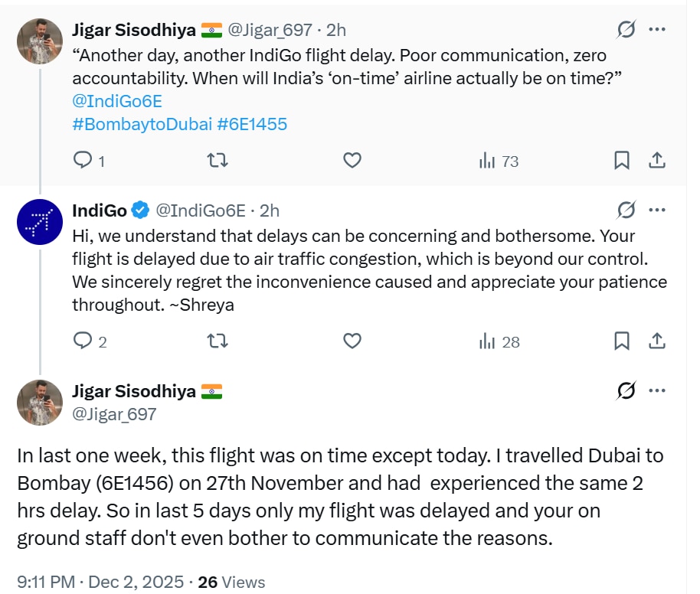Image resolution: width=700 pixels, height=594 pixels.
Task: Click the @IndiGo6E mention in the tweet
Action: (x=117, y=101)
